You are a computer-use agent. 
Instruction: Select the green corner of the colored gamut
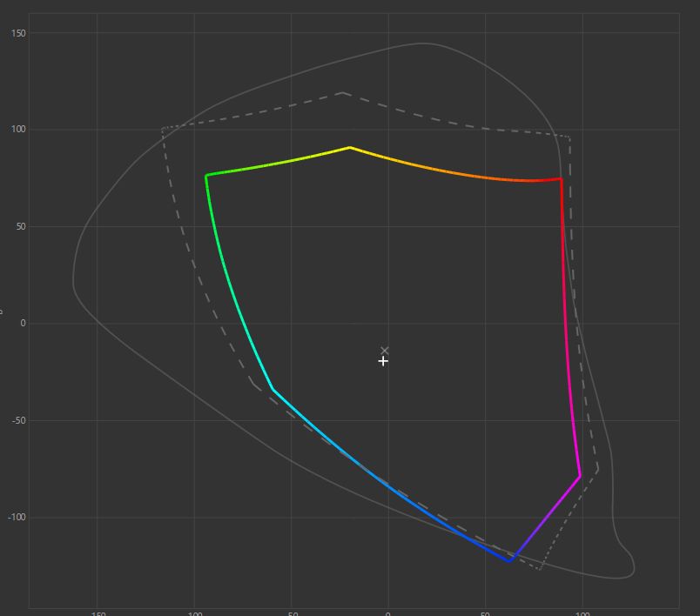tap(206, 176)
